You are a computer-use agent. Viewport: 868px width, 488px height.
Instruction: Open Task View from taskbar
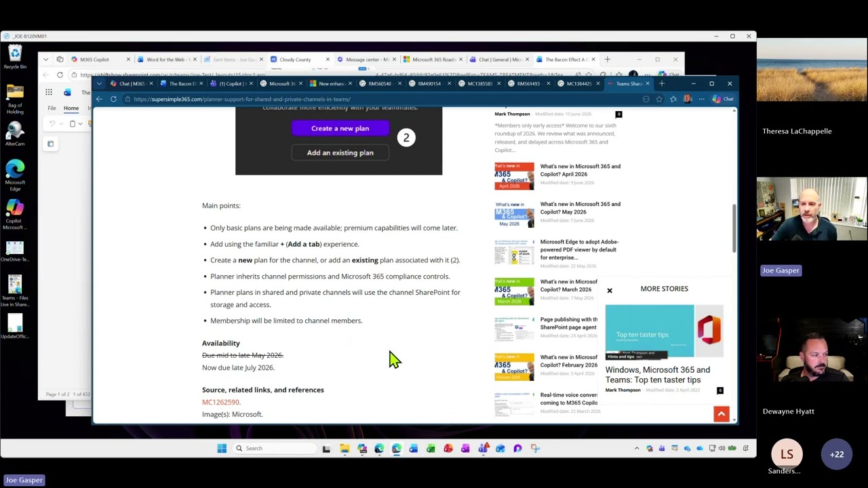[x=326, y=448]
